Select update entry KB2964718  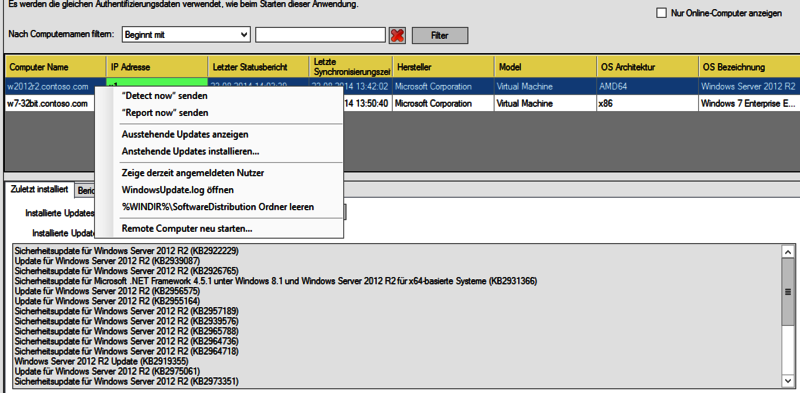click(x=127, y=351)
